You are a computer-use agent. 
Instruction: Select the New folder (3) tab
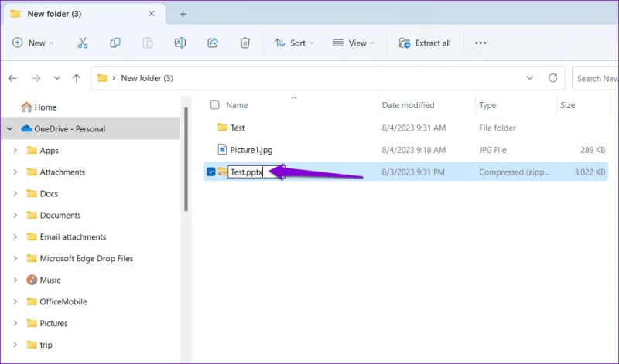(84, 14)
